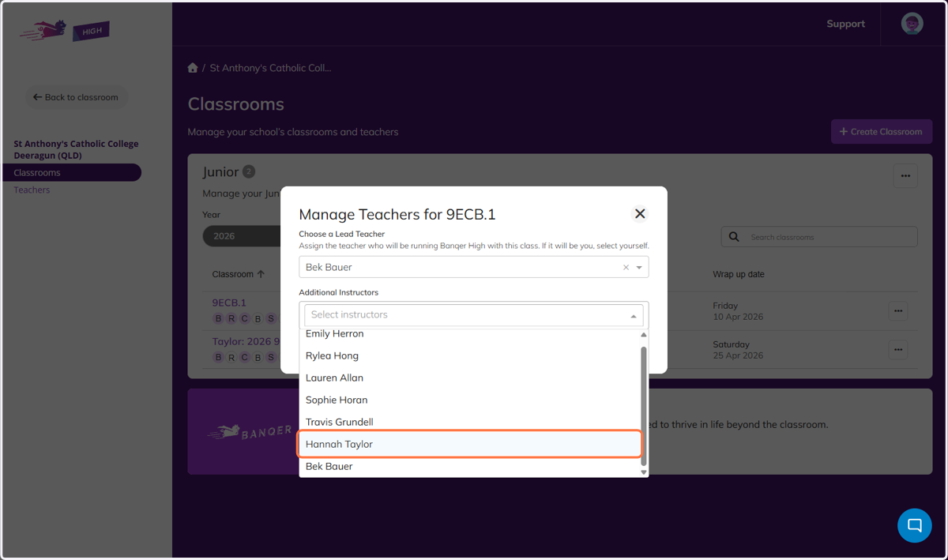The width and height of the screenshot is (948, 560).
Task: Click the Wrap up date column header
Action: (739, 274)
